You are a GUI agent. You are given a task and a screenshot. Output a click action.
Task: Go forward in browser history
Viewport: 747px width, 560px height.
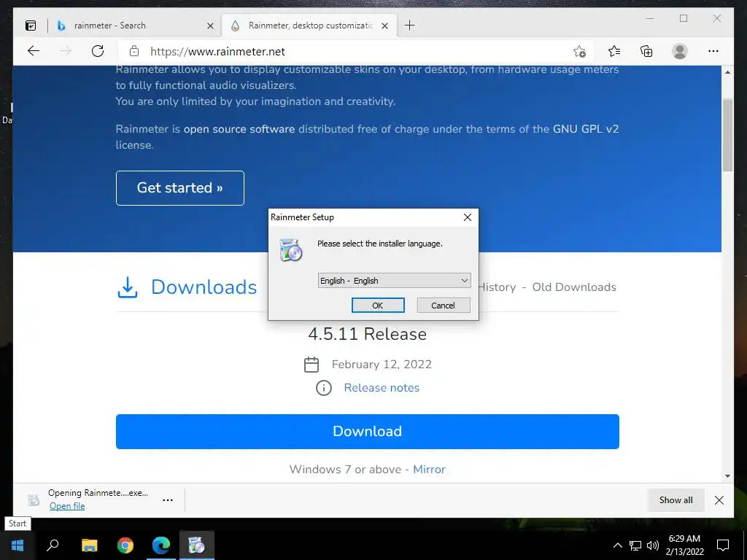click(66, 51)
